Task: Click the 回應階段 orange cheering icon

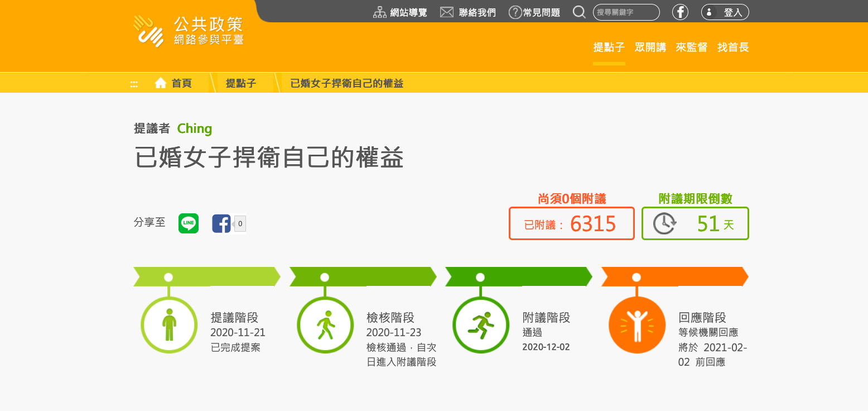Action: (x=637, y=325)
